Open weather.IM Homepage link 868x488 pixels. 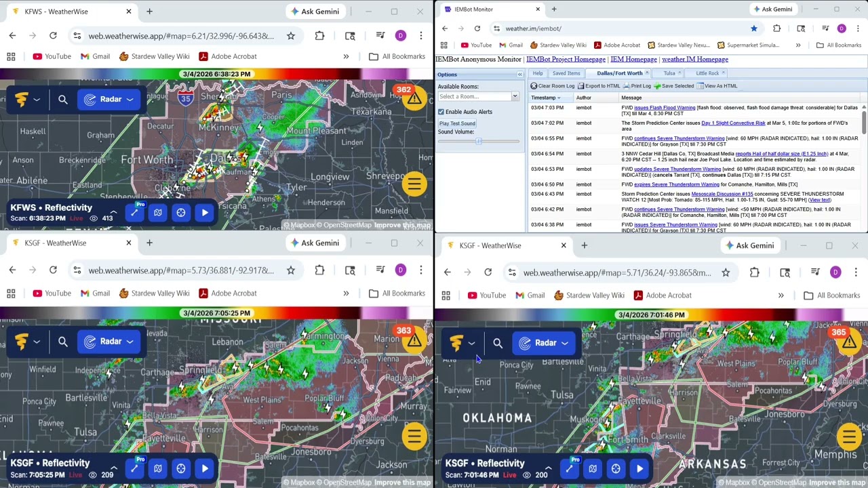tap(695, 59)
